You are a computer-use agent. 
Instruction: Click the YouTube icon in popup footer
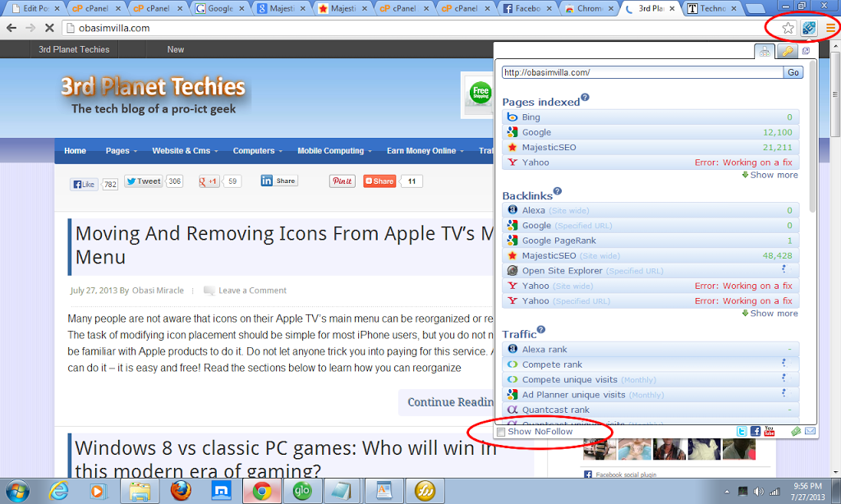point(769,431)
